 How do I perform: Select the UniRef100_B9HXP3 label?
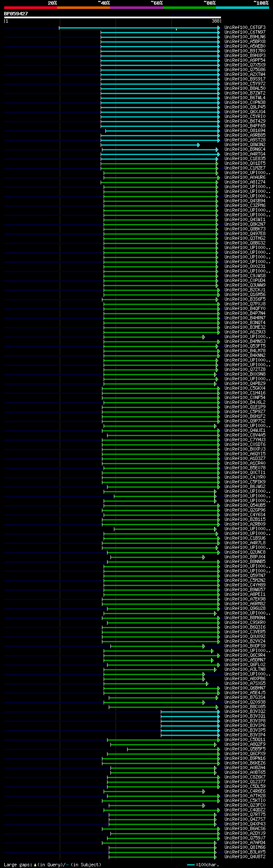coord(245,56)
